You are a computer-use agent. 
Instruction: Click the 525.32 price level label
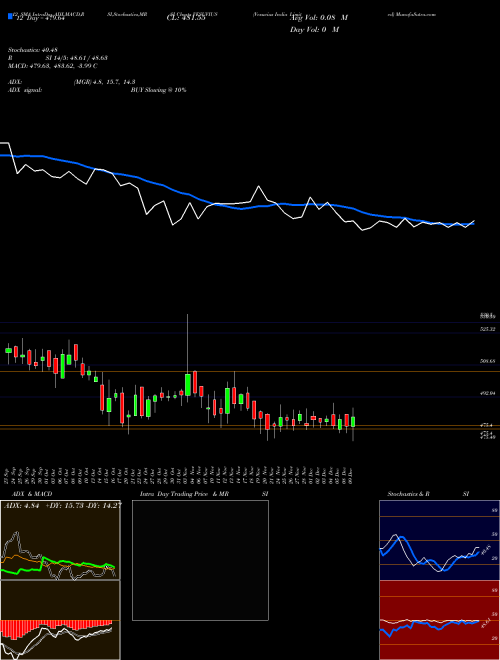click(x=488, y=329)
